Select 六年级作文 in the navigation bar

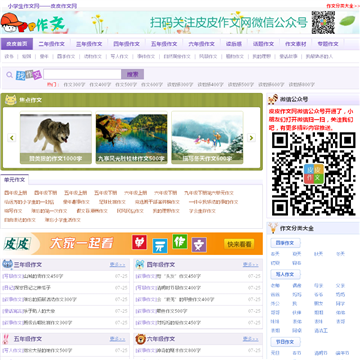coord(201,44)
